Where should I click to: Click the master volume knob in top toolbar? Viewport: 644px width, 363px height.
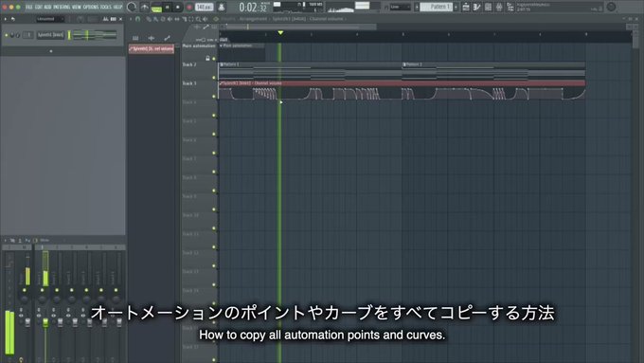132,7
